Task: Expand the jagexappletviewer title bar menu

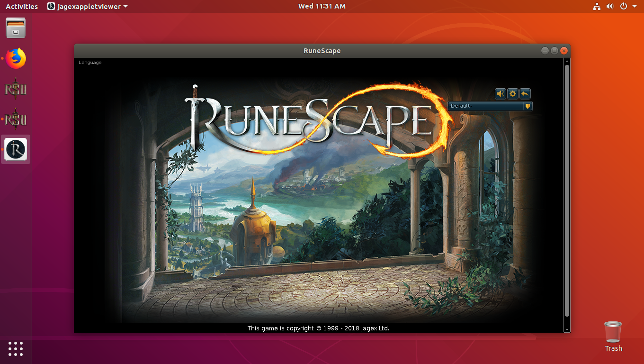Action: [87, 6]
